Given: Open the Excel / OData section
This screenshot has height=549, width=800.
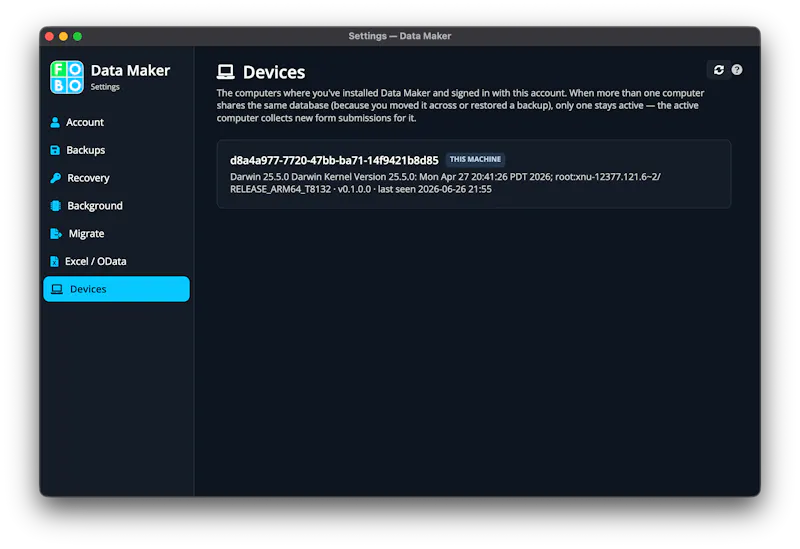Looking at the screenshot, I should 116,261.
